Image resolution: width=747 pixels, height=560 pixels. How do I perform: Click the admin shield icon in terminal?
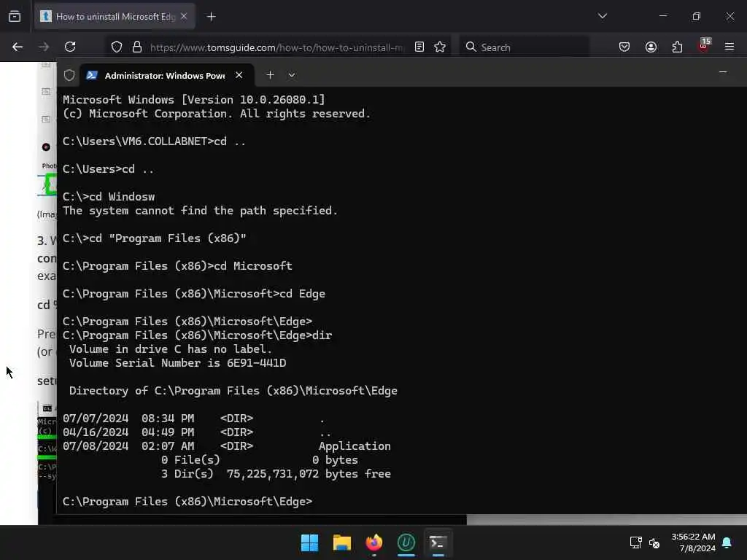pyautogui.click(x=69, y=75)
